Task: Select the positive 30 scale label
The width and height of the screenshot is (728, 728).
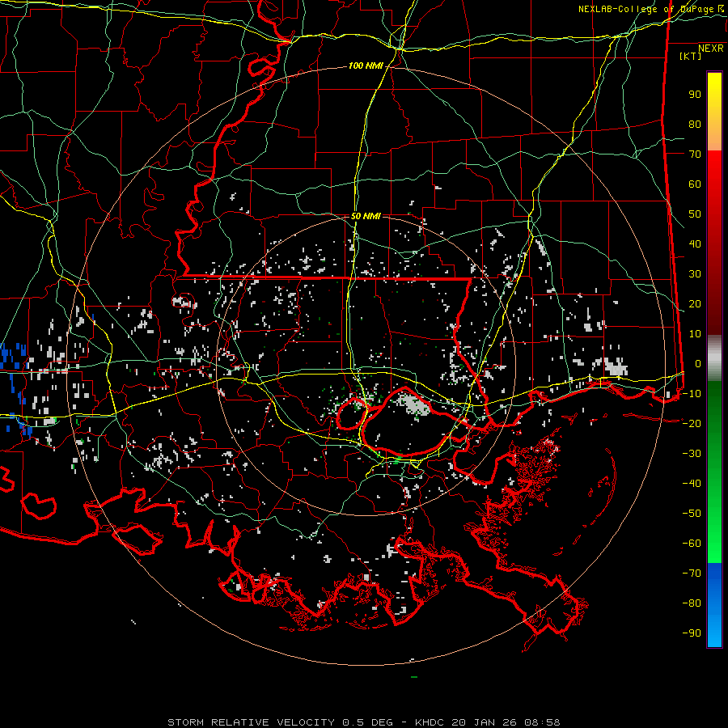Action: (x=695, y=274)
